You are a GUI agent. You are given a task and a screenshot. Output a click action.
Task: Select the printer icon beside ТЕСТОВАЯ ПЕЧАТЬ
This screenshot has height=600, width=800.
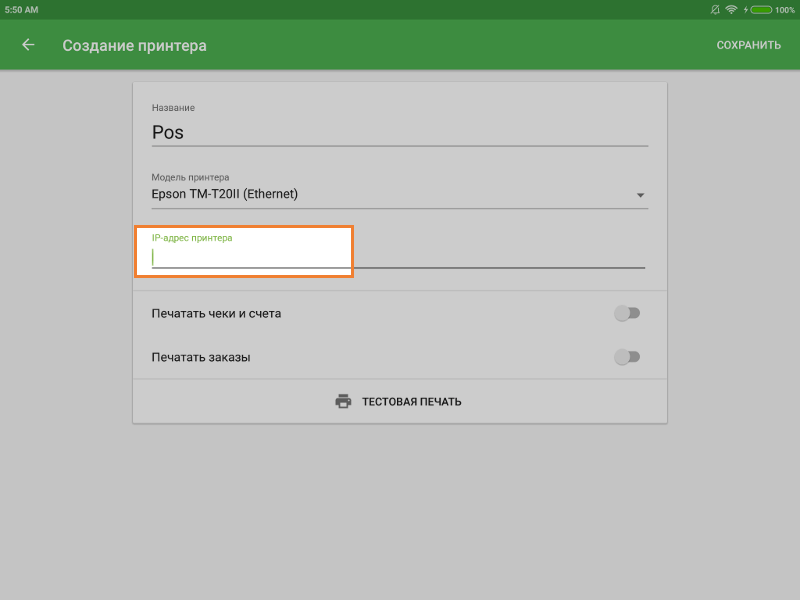[x=344, y=400]
